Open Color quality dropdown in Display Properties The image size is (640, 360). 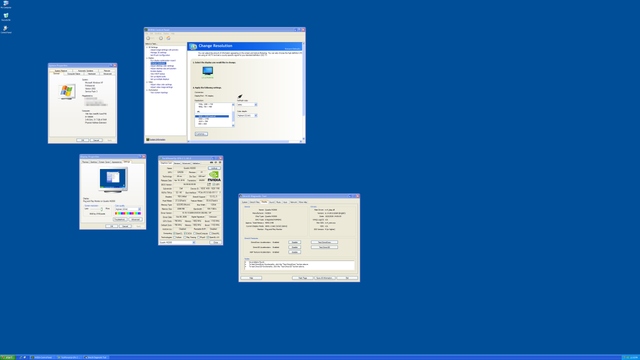tap(128, 209)
